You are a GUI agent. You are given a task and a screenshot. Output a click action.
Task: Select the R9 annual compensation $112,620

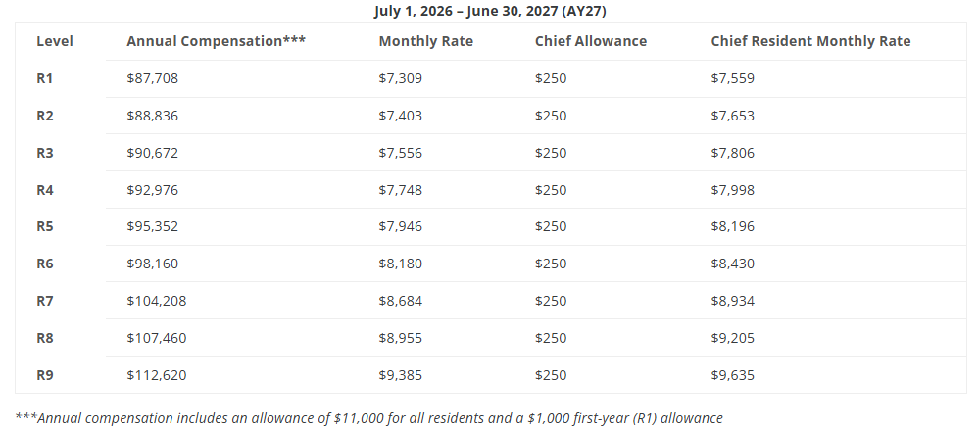[x=157, y=375]
